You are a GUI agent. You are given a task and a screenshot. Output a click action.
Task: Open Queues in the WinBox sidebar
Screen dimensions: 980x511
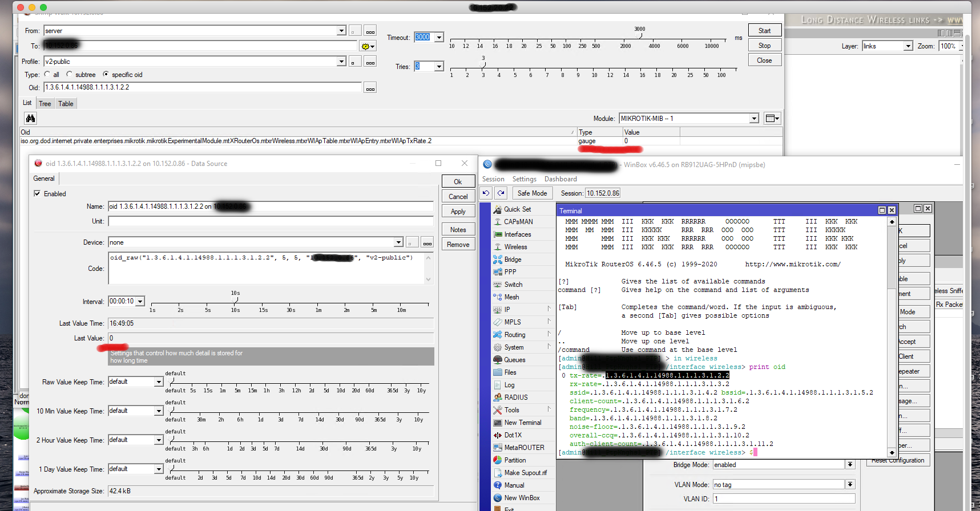pyautogui.click(x=514, y=360)
